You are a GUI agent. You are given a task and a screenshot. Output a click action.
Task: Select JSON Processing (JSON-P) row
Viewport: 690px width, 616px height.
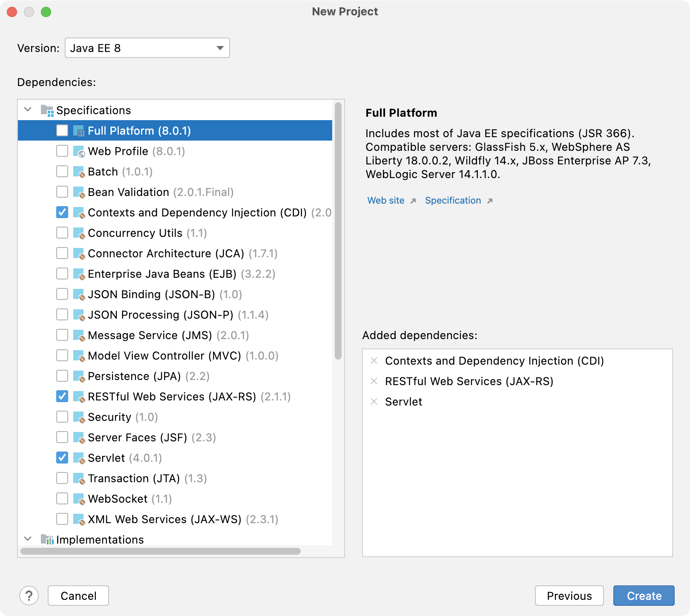click(175, 315)
